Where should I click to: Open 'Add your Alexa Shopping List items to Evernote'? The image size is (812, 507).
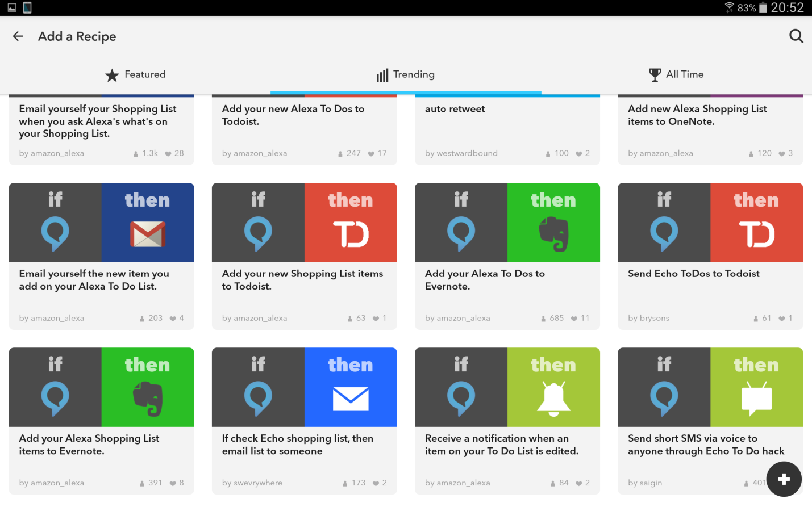click(x=89, y=444)
